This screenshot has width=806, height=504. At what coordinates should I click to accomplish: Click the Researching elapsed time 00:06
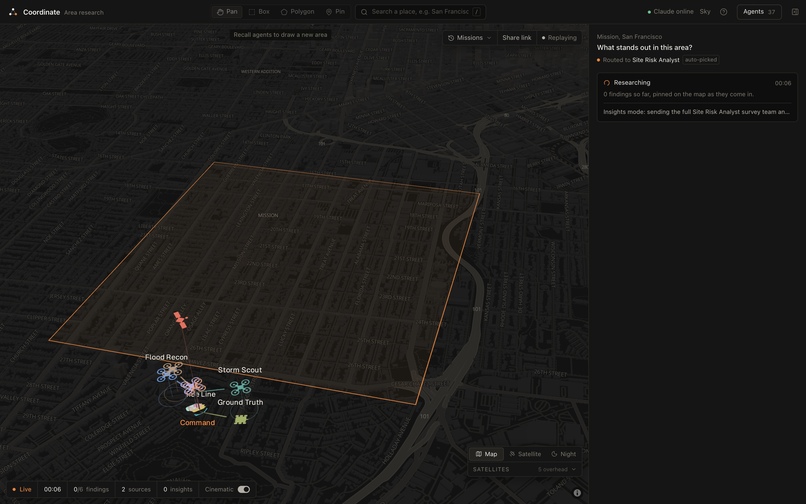click(x=783, y=83)
